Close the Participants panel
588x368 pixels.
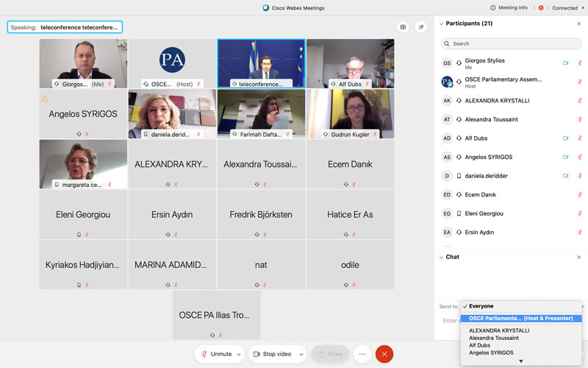(x=578, y=24)
